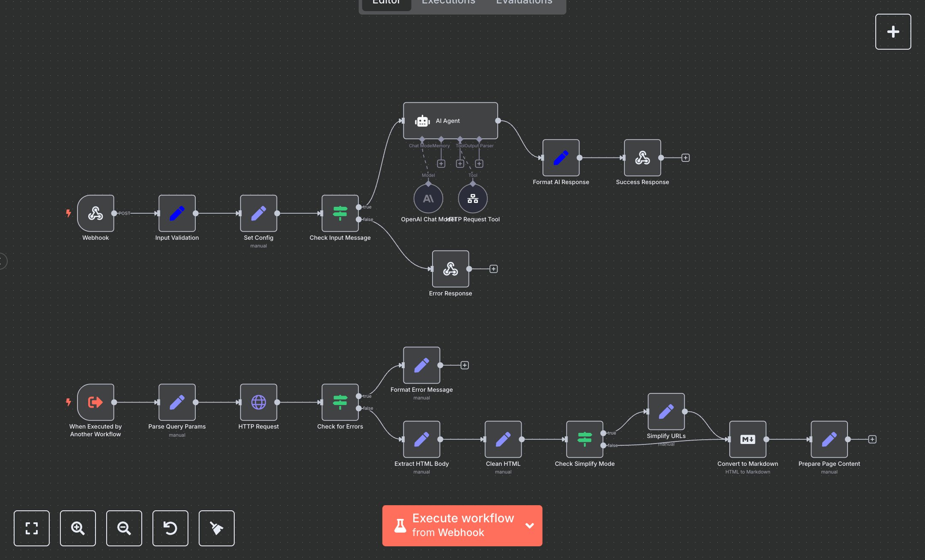Open the Execute workflow dropdown chevron
Image resolution: width=925 pixels, height=560 pixels.
529,526
